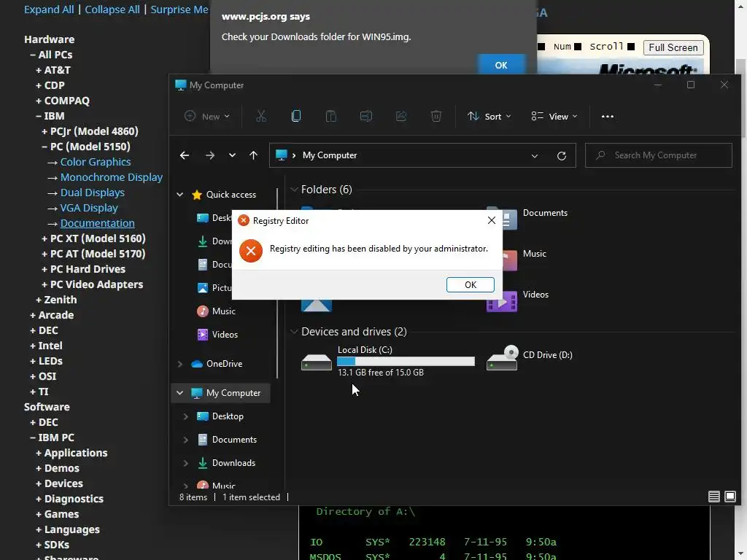Open Local Disk (C:) drive

388,361
